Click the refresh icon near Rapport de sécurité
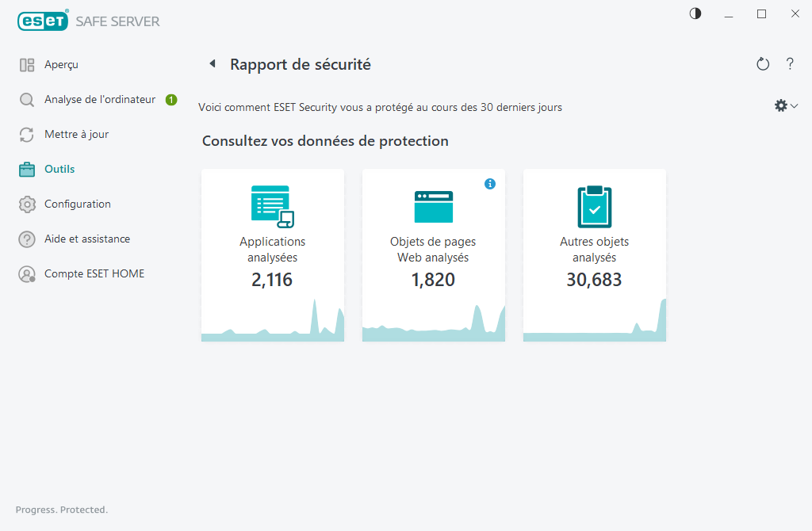Screen dimensions: 812x531 (762, 64)
